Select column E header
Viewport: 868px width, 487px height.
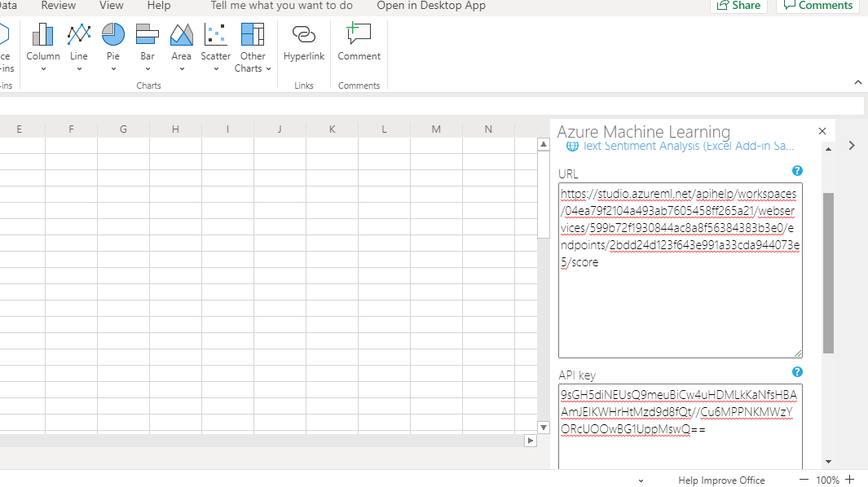click(20, 129)
